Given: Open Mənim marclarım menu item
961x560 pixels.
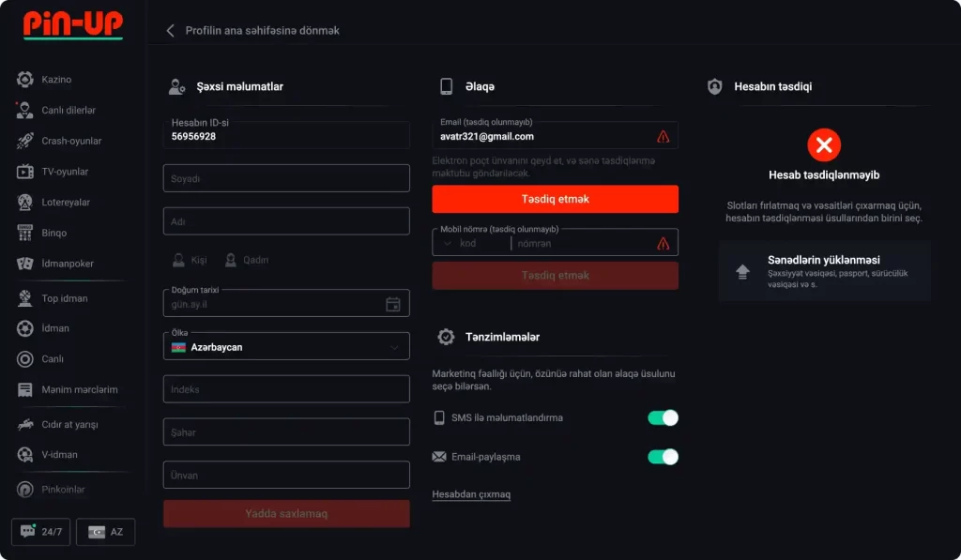Looking at the screenshot, I should [x=79, y=389].
